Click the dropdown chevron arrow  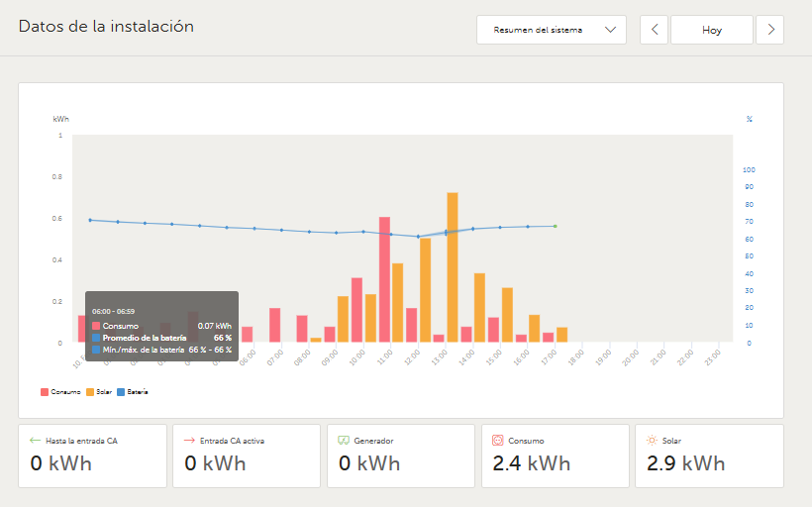(x=611, y=30)
